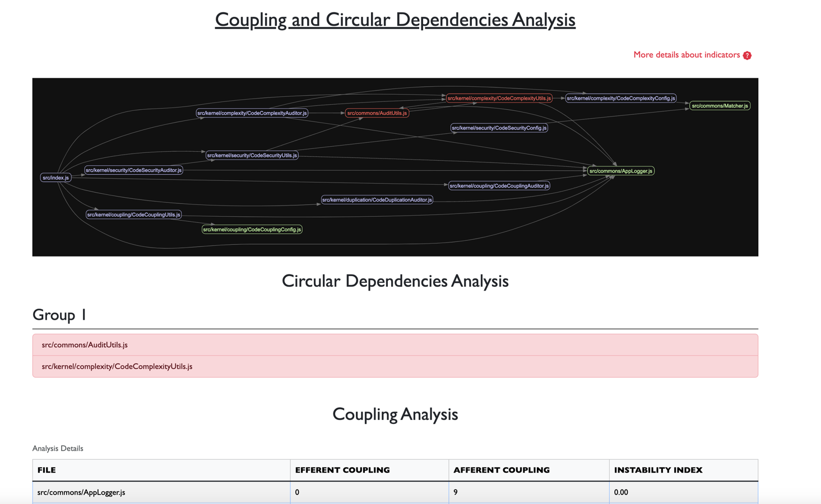821x504 pixels.
Task: Select the CodeSecurityConfig.js graph node
Action: pos(499,128)
